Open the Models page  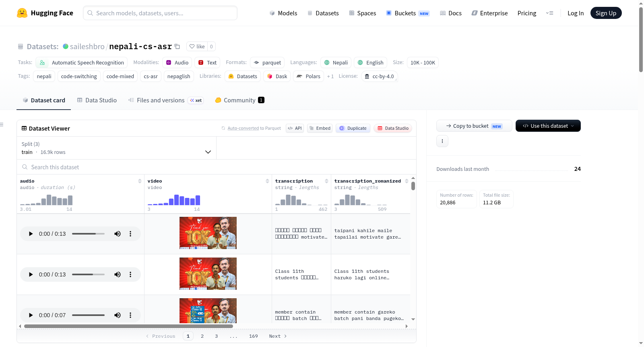pos(283,13)
